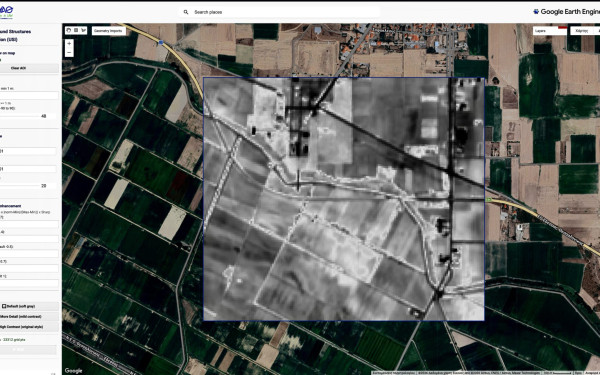Viewport: 600px width, 375px height.
Task: Open the Layers panel on the map
Action: pos(550,31)
